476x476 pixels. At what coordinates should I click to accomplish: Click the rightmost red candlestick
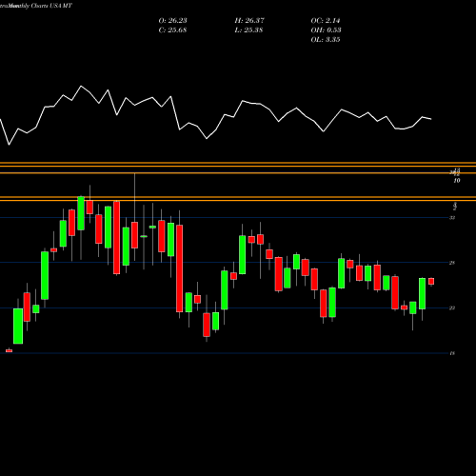[431, 281]
